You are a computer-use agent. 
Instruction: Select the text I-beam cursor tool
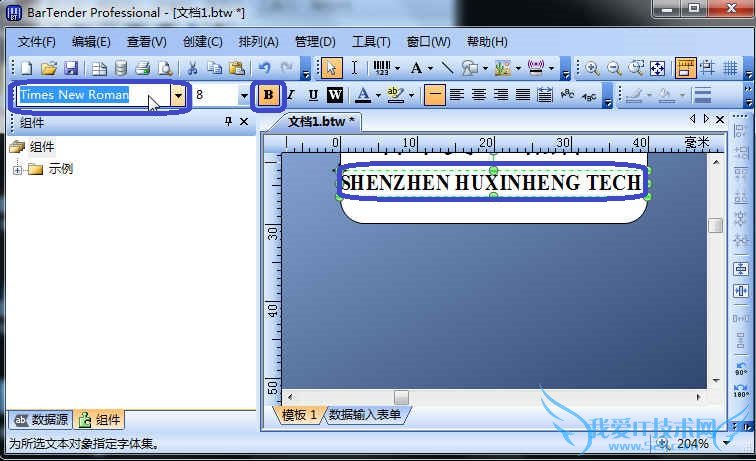(354, 68)
